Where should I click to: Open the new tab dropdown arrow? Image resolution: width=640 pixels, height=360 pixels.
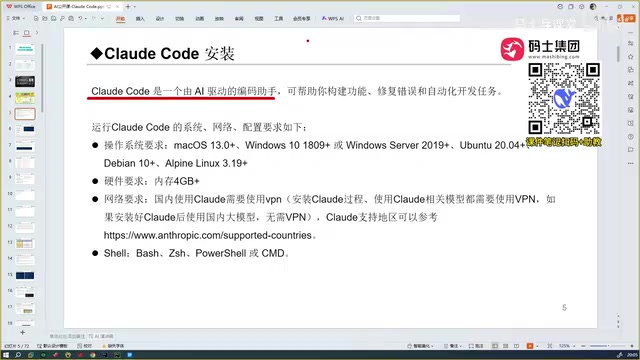point(135,7)
